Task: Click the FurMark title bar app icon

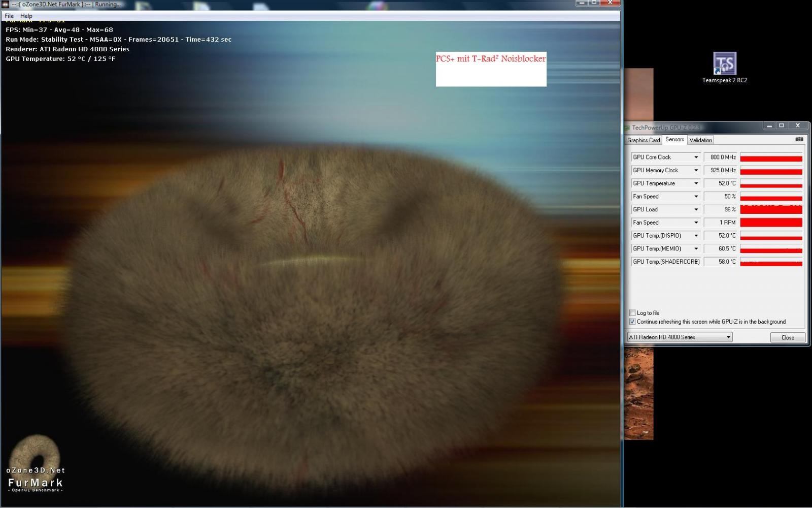Action: (x=6, y=4)
